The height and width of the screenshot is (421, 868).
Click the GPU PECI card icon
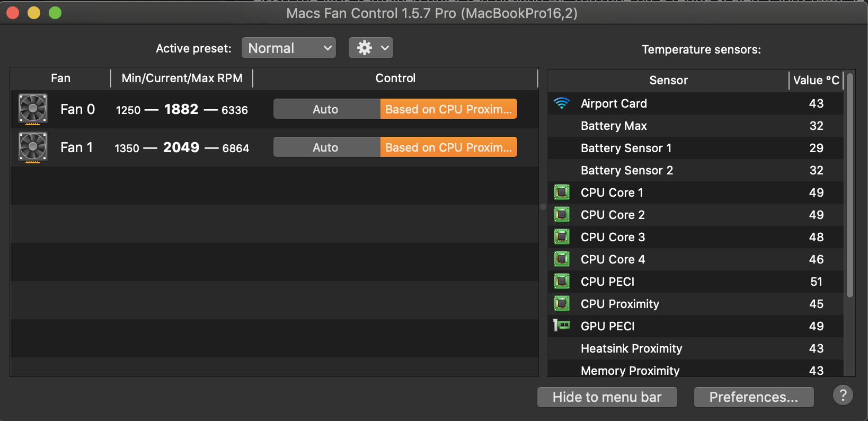562,326
